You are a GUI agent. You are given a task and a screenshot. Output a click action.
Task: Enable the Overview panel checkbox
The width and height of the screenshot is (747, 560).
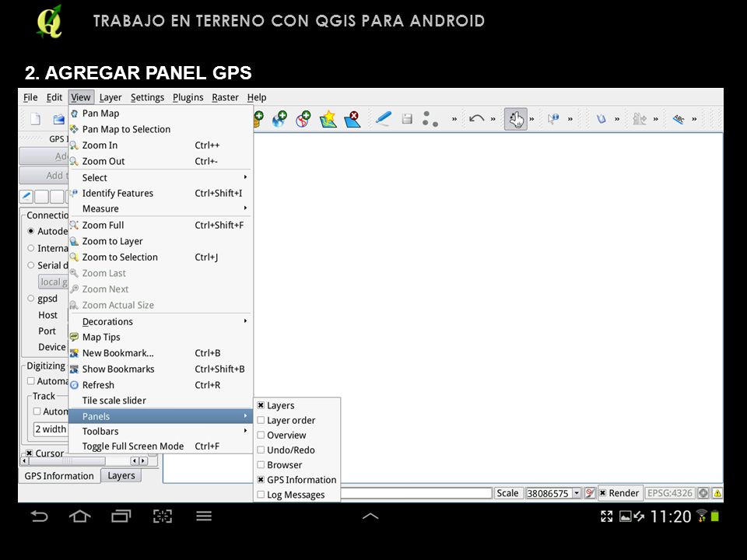261,435
